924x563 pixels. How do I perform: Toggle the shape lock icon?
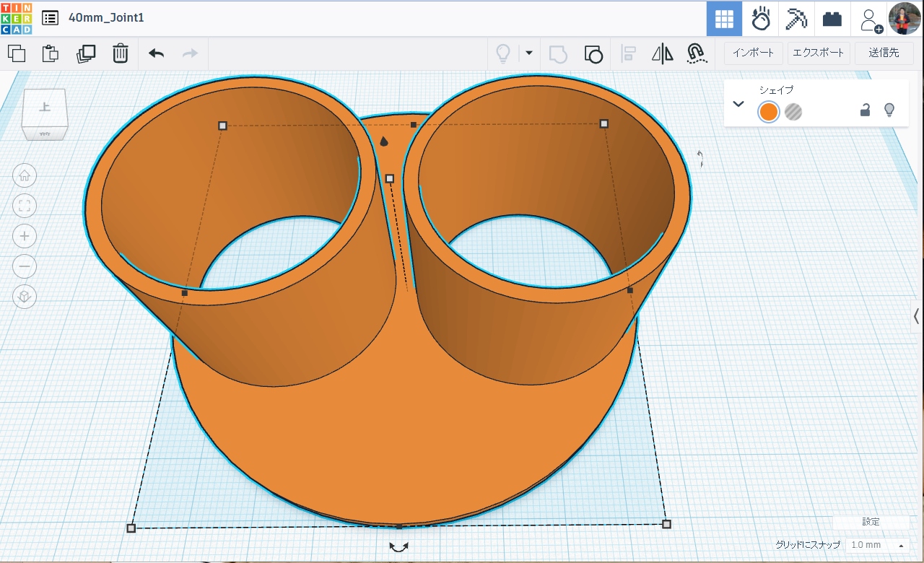pyautogui.click(x=865, y=110)
